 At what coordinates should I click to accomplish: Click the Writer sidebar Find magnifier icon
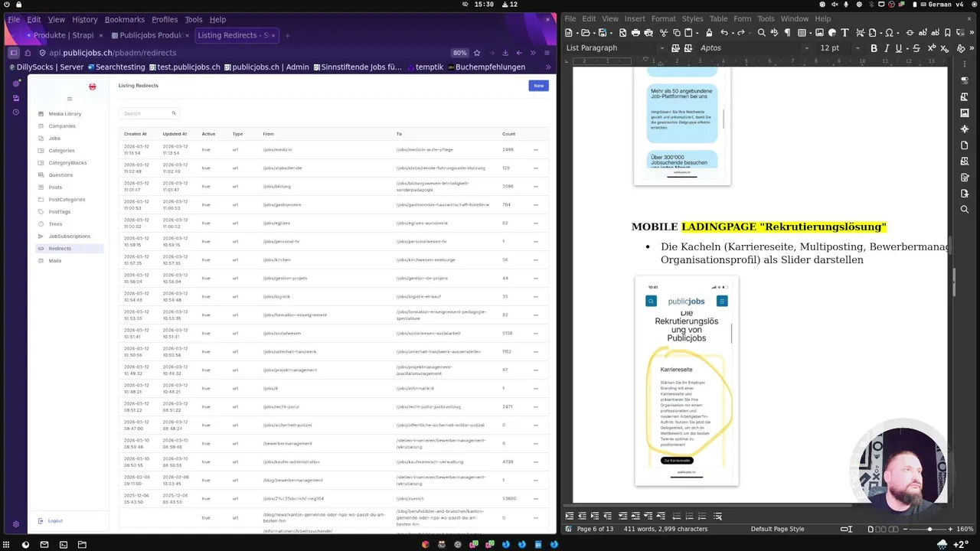[965, 209]
